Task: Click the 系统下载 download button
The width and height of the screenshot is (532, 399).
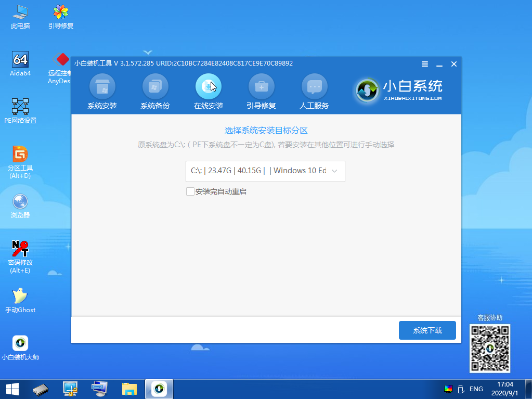Action: click(x=427, y=330)
